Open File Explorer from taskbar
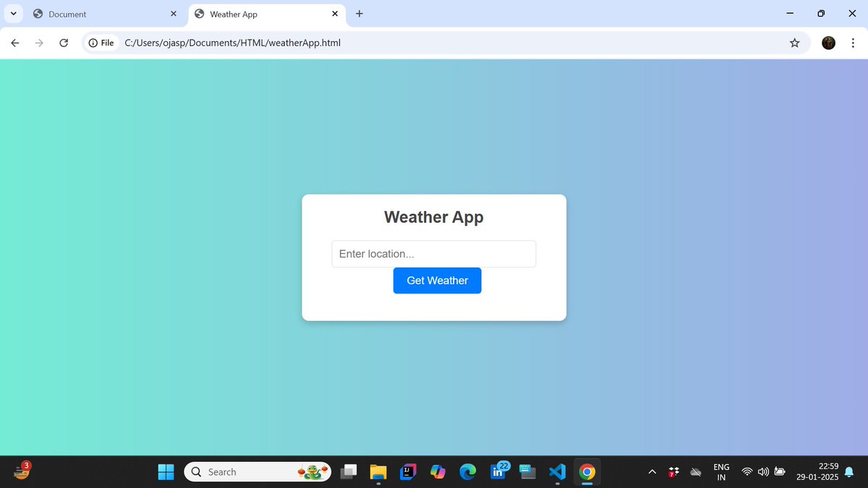 (379, 472)
